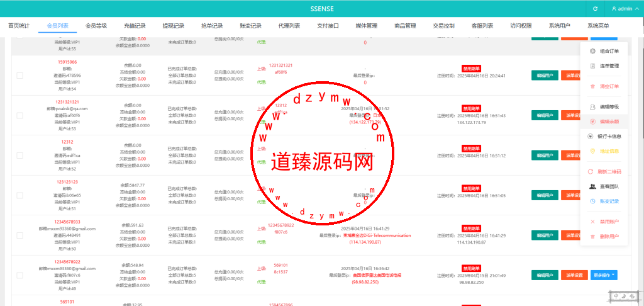Click the location pin icon beside 地址信息

coord(592,151)
